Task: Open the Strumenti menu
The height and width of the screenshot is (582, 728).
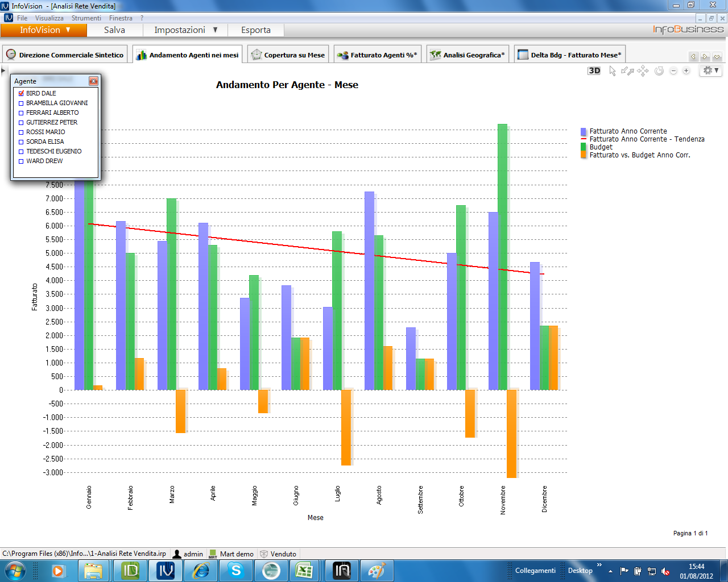Action: click(x=86, y=18)
